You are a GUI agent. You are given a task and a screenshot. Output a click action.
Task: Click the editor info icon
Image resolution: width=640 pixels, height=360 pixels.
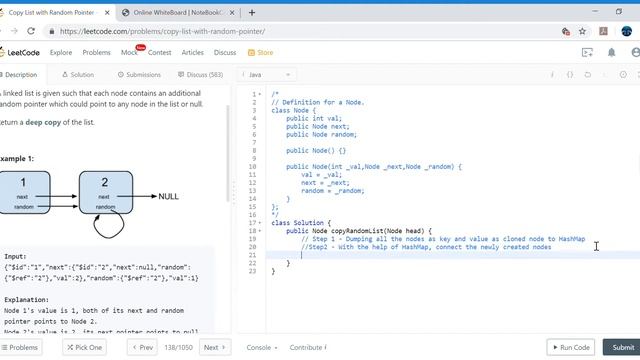(552, 75)
